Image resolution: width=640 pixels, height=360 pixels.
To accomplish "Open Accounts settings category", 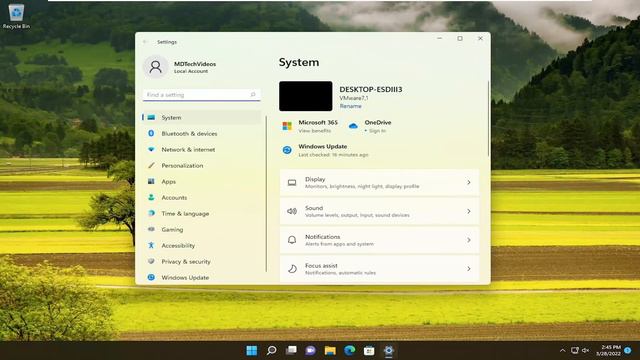I will tap(202, 197).
